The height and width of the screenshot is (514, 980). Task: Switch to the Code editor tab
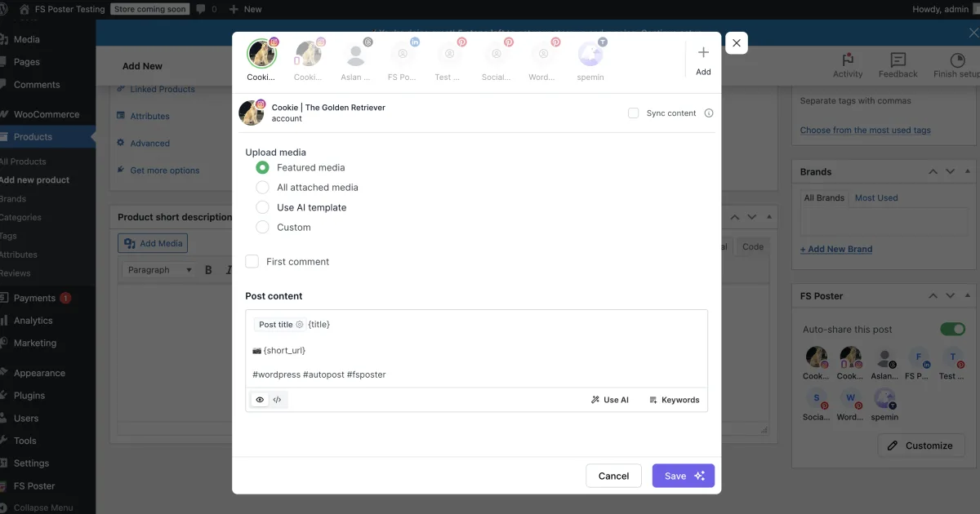point(752,246)
